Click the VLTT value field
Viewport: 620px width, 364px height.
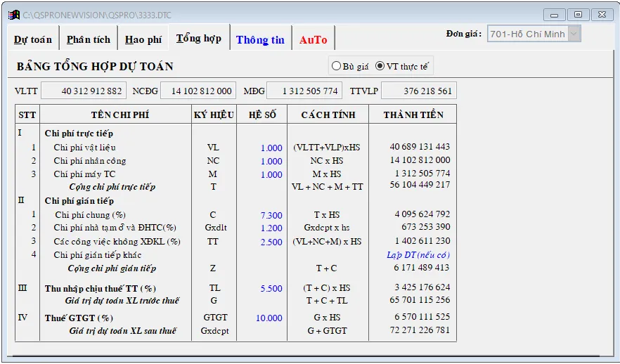click(84, 91)
